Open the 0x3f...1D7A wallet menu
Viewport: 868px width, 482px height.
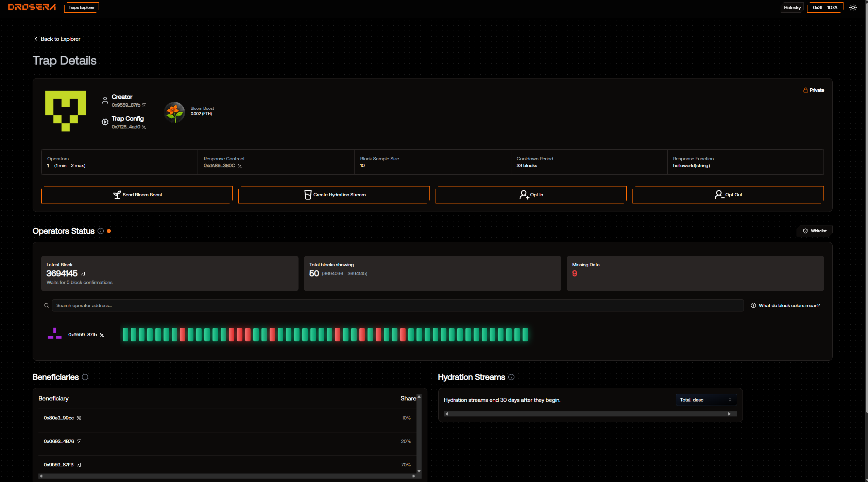[825, 7]
